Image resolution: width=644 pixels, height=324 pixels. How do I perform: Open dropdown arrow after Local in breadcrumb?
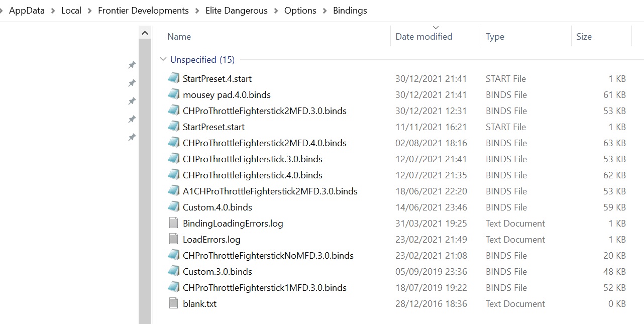[x=89, y=11]
